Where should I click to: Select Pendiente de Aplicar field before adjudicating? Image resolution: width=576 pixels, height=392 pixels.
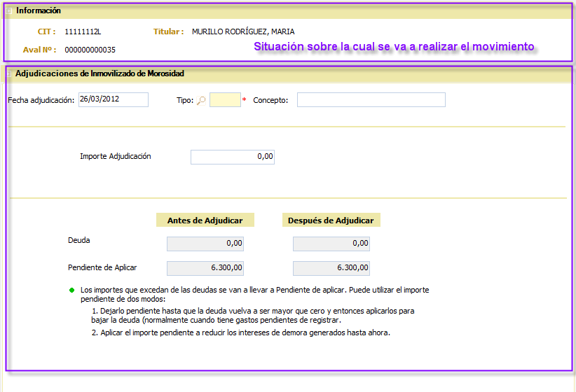pyautogui.click(x=205, y=268)
